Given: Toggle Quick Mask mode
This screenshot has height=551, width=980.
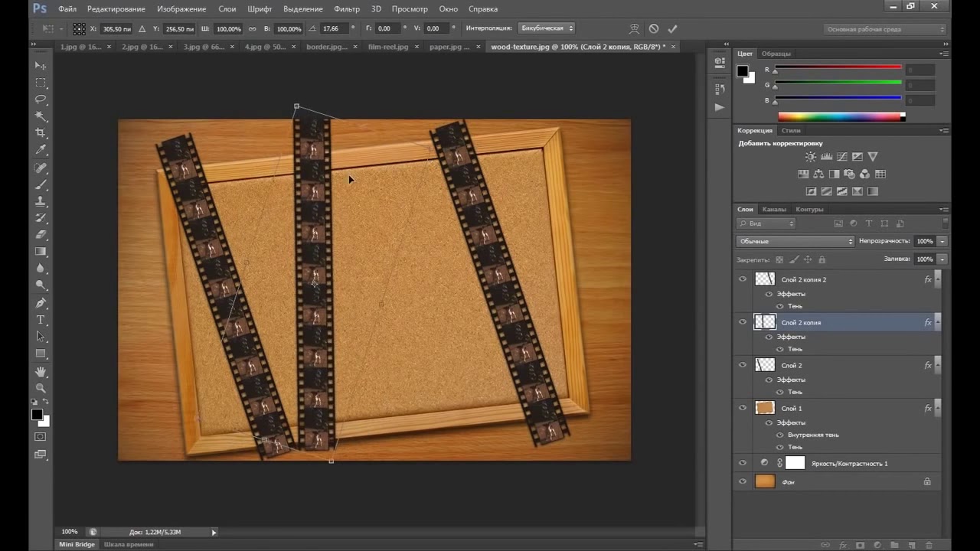Looking at the screenshot, I should (41, 436).
